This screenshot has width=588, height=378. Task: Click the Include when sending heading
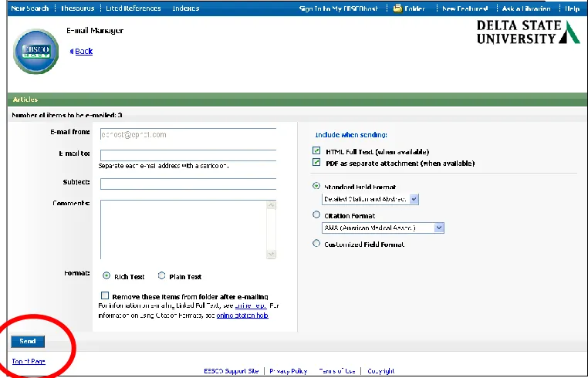tap(351, 135)
